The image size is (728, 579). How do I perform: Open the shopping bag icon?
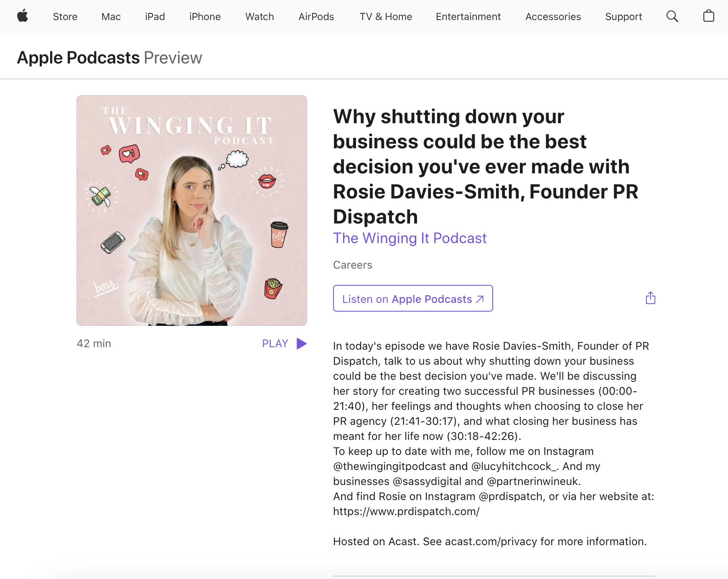click(x=708, y=16)
